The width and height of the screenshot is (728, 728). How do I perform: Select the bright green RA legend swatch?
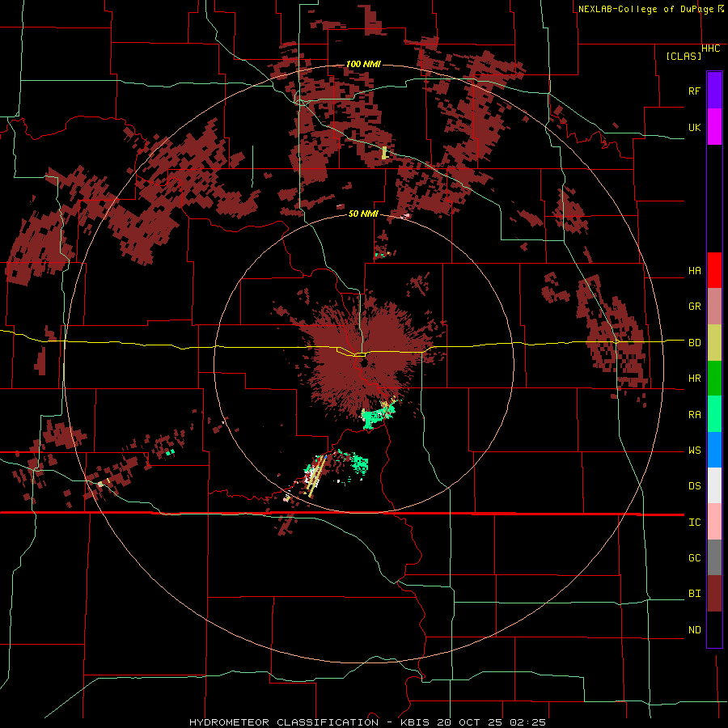point(714,414)
